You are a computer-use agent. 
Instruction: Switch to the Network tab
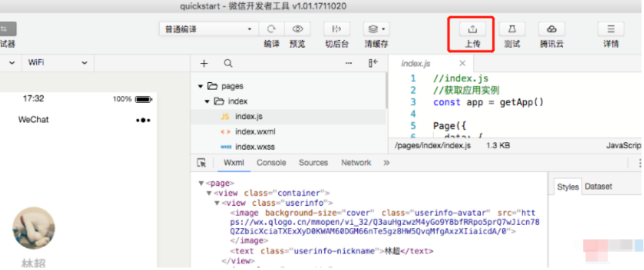coord(356,162)
